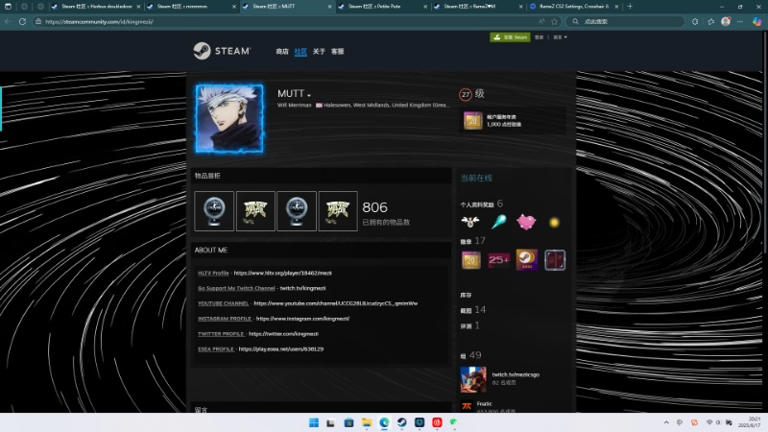Click the pink heart award icon

pos(526,222)
